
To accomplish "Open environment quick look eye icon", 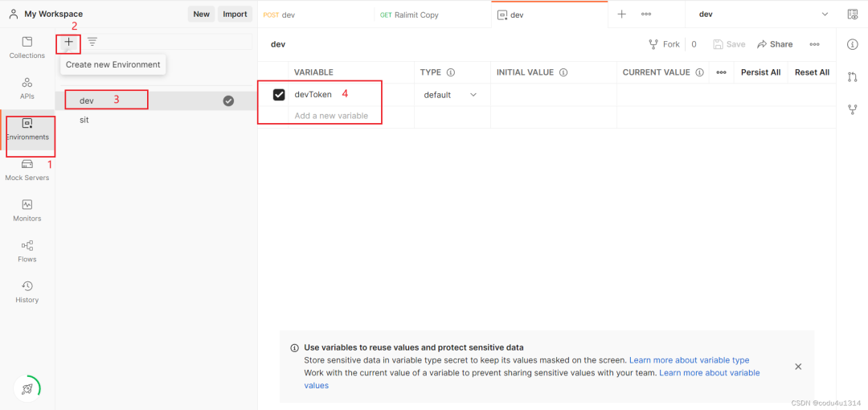I will 853,14.
